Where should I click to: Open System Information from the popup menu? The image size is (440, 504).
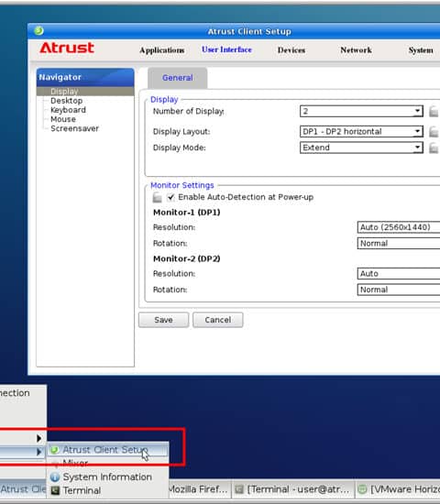tap(107, 477)
